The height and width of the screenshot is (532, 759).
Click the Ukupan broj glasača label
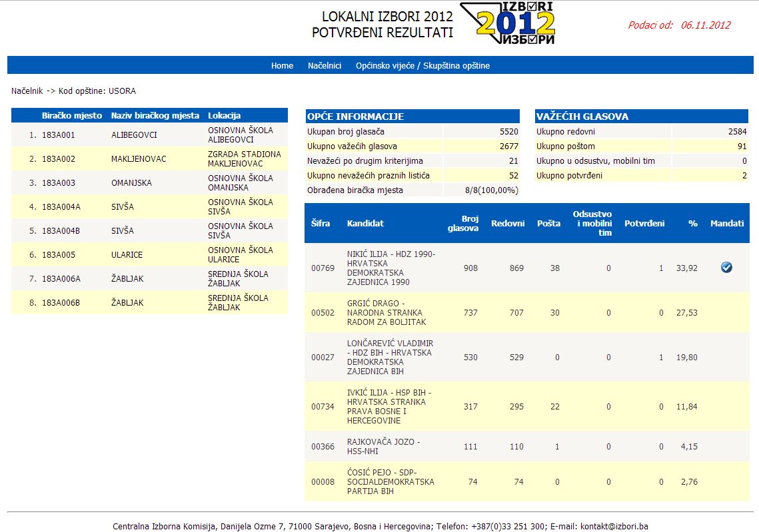[x=346, y=132]
